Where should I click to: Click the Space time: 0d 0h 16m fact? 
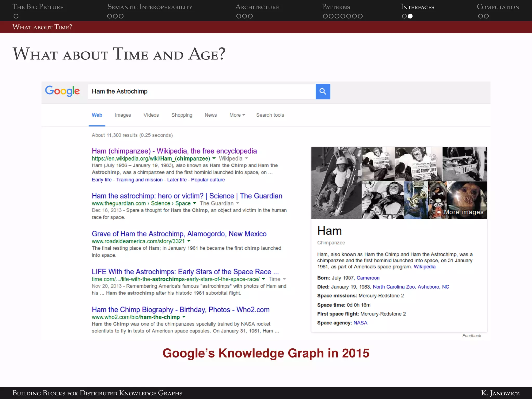point(344,305)
